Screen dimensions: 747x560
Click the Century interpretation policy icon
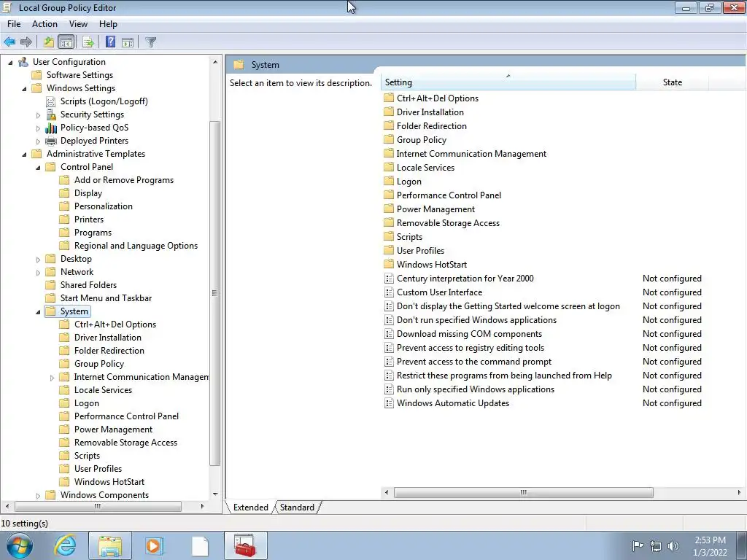(x=389, y=278)
